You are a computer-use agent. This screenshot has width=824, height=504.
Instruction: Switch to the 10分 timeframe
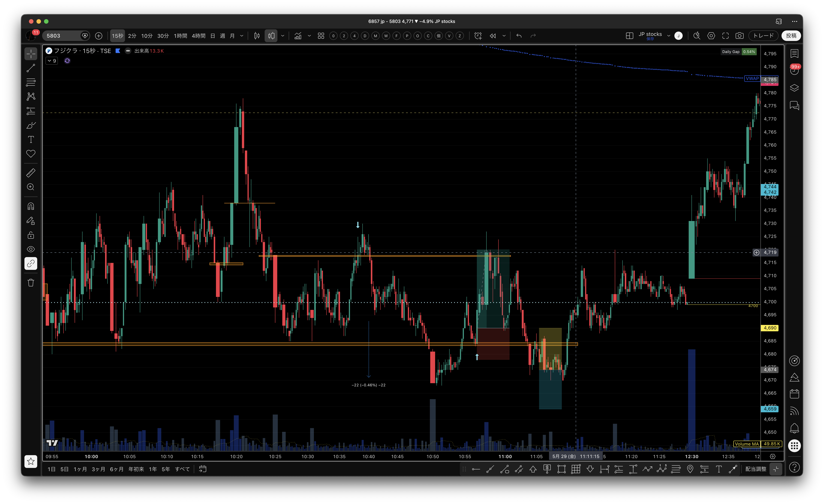[x=147, y=36]
